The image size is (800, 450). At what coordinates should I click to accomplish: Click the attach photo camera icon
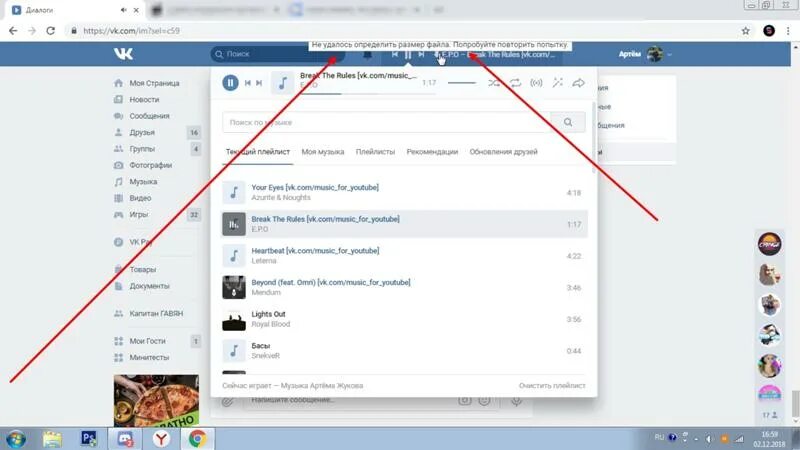coord(464,401)
